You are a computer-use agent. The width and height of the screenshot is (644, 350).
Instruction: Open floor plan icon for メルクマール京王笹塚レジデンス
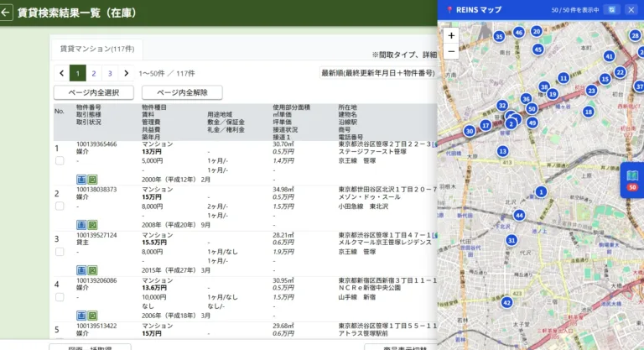click(x=92, y=270)
